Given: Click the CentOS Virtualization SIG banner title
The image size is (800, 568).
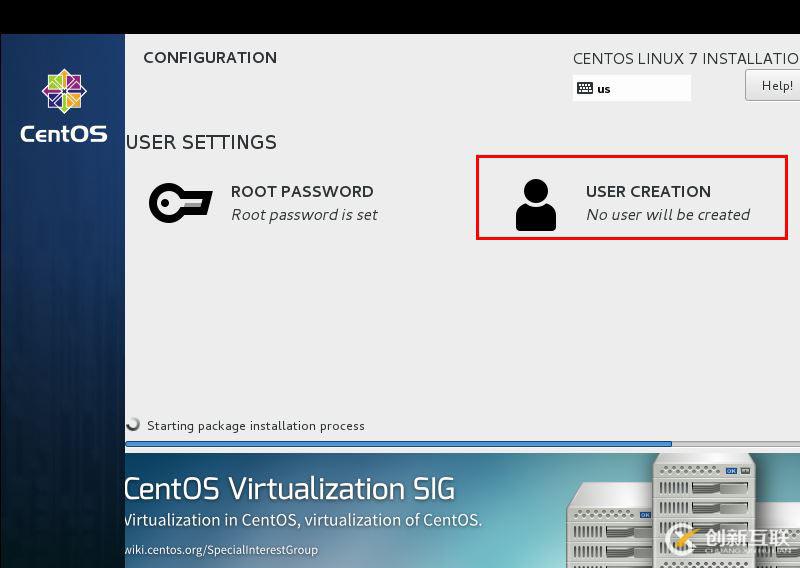Looking at the screenshot, I should 289,488.
